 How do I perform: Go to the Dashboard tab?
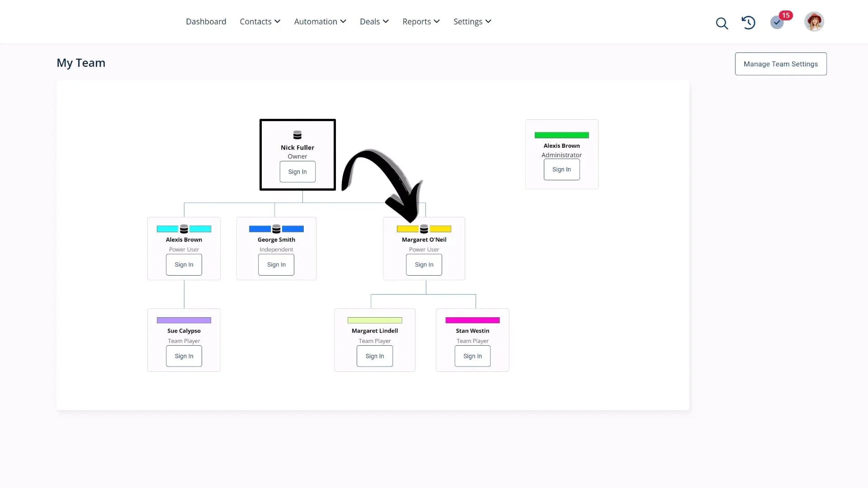(x=206, y=22)
